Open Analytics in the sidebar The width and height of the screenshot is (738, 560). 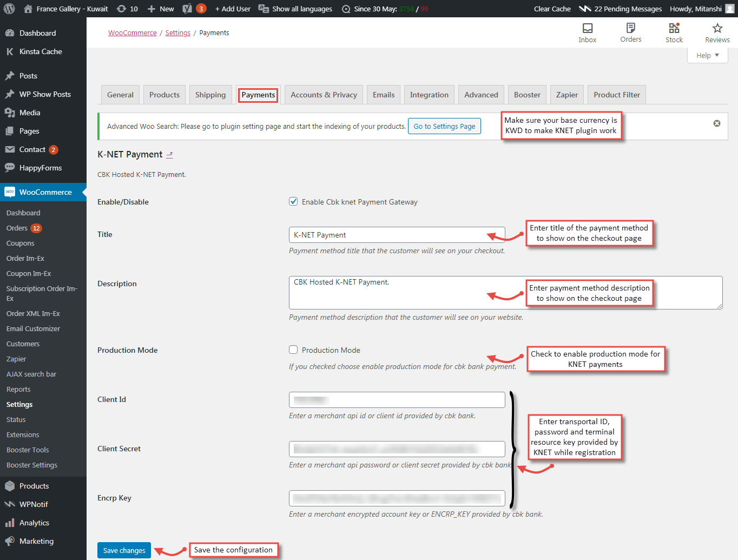click(x=43, y=523)
